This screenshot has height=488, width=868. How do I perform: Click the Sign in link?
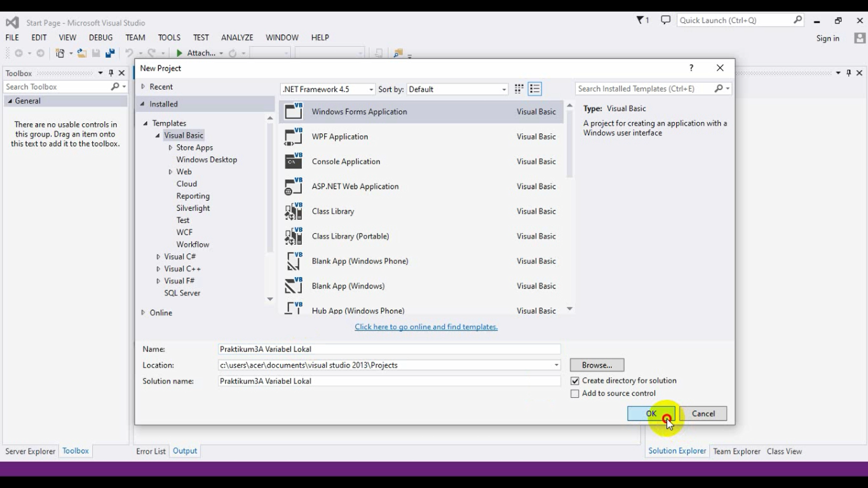tap(827, 38)
